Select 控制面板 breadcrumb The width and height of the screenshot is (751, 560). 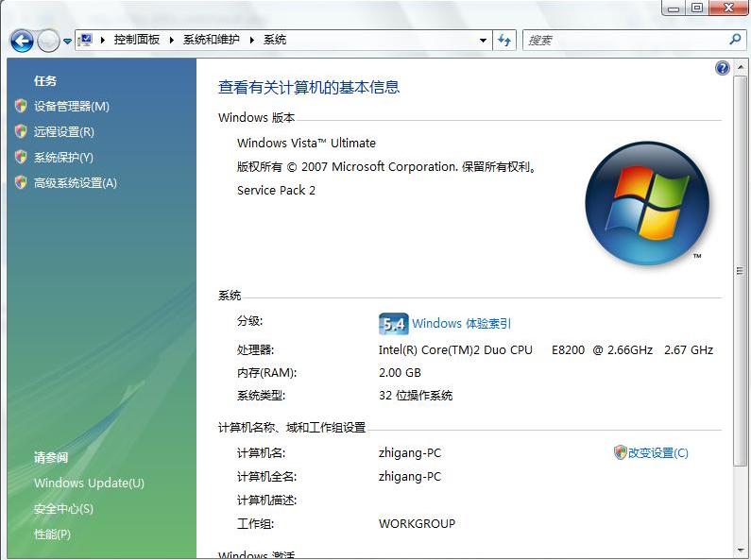tap(136, 40)
